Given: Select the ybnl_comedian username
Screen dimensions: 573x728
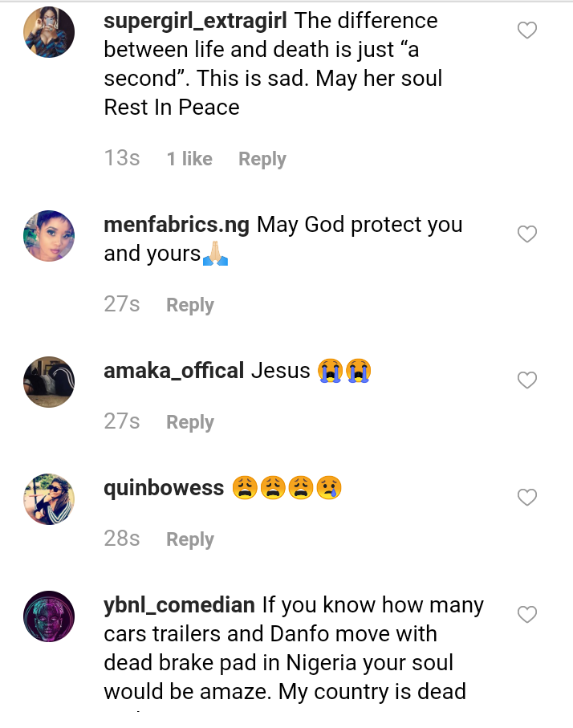Looking at the screenshot, I should (x=179, y=605).
